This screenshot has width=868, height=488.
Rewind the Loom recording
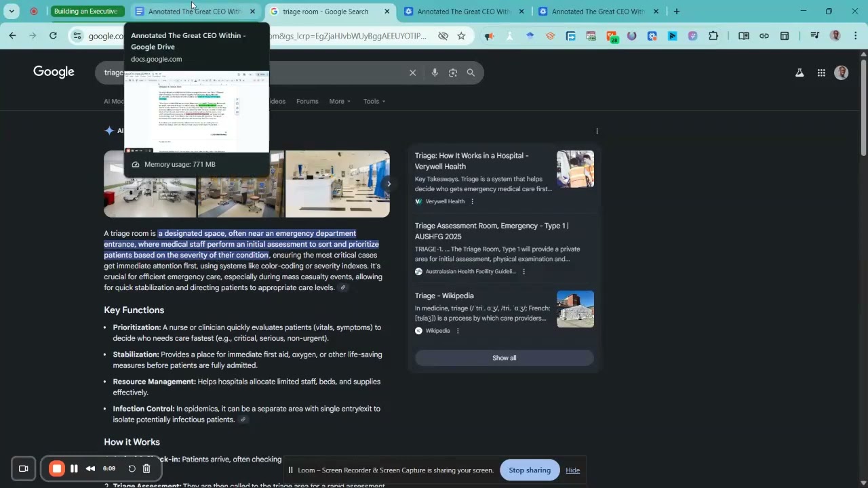coord(90,468)
